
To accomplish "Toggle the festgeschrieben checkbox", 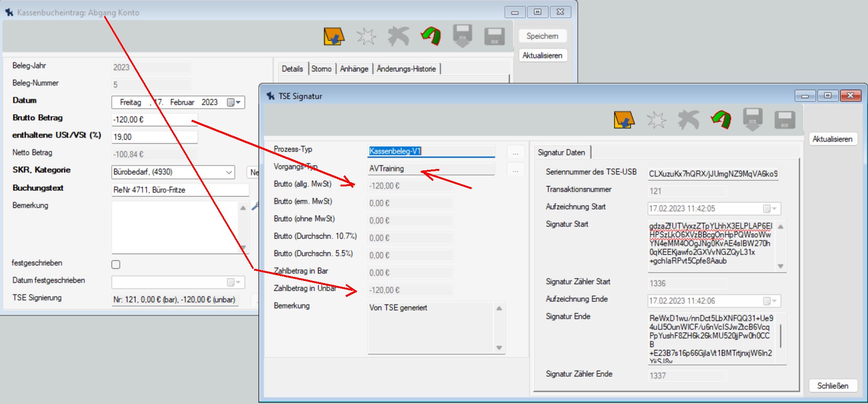I will click(x=116, y=264).
